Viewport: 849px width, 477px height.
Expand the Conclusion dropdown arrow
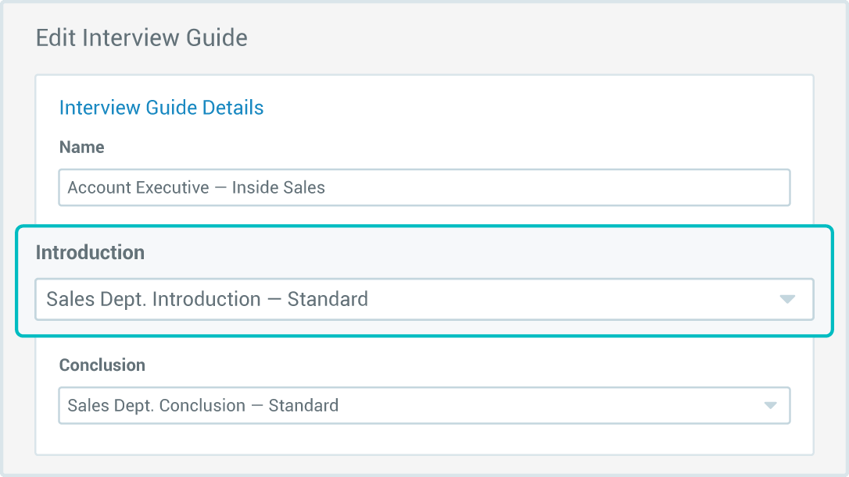[x=770, y=406]
